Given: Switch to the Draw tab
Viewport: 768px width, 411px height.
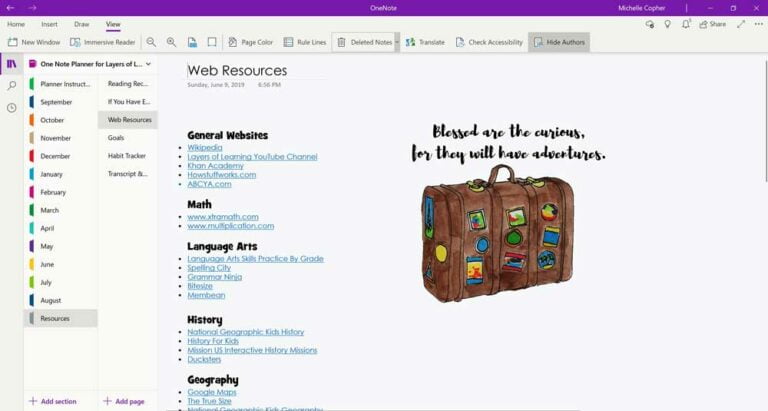Looking at the screenshot, I should coord(81,24).
